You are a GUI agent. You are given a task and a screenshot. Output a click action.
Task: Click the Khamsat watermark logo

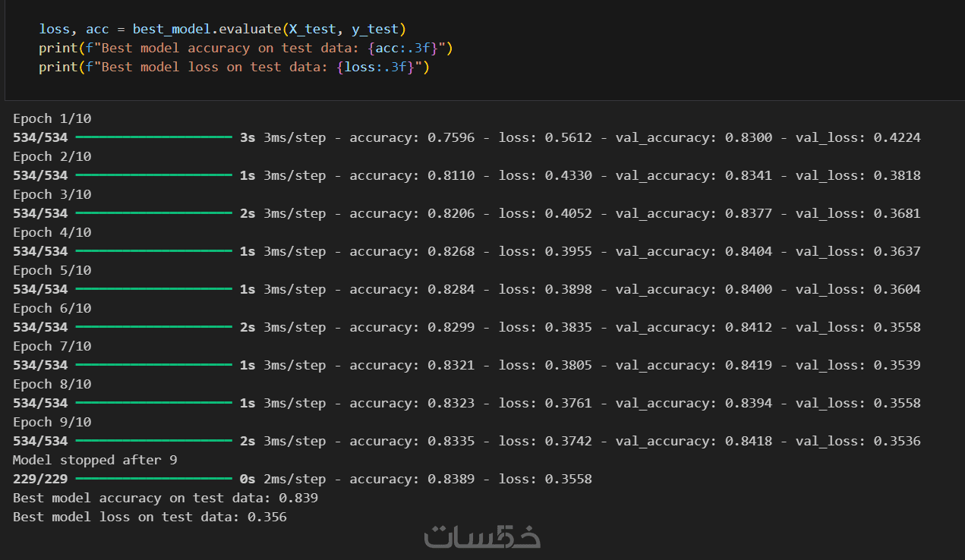click(x=482, y=536)
